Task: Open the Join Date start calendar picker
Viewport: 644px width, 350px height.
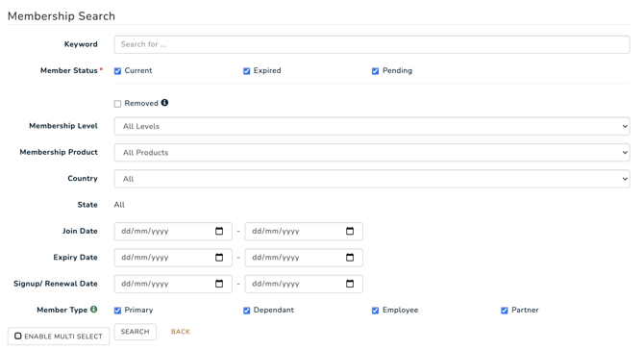Action: (219, 231)
